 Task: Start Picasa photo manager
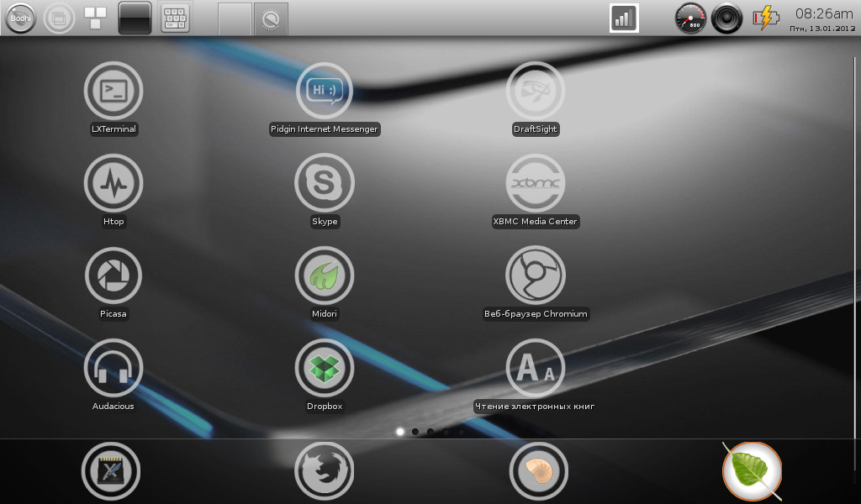pos(114,276)
